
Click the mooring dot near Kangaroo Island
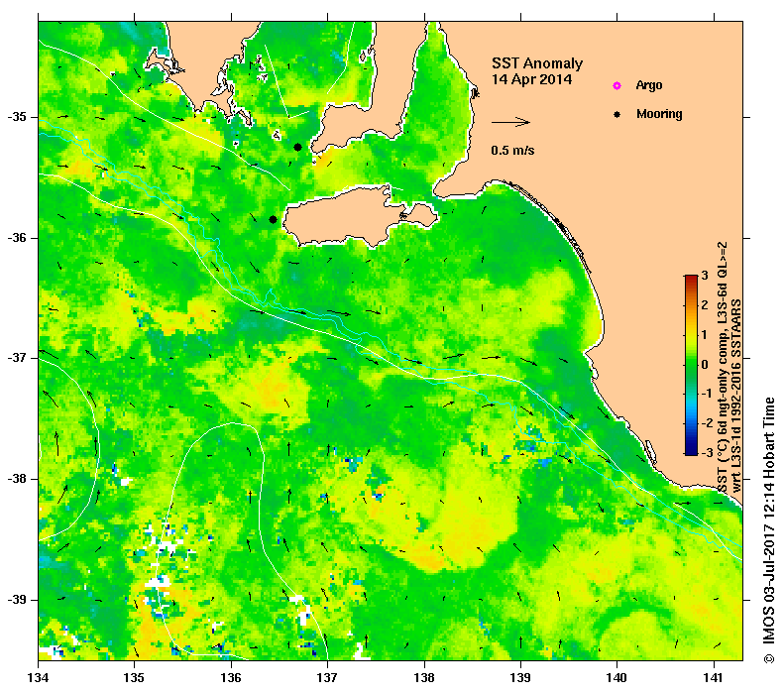[273, 219]
